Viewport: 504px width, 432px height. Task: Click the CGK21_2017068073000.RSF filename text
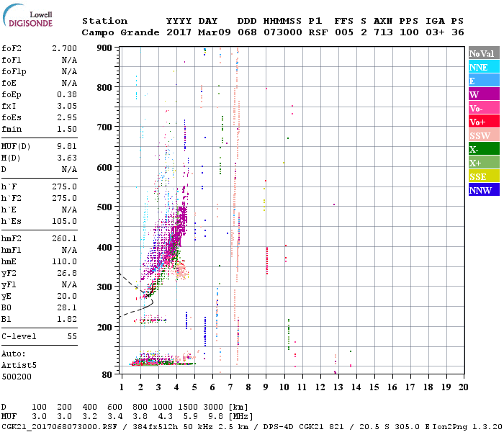[59, 427]
